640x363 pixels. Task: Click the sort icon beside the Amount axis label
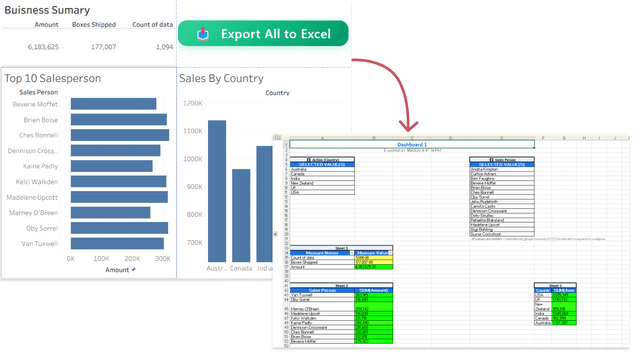tap(133, 270)
